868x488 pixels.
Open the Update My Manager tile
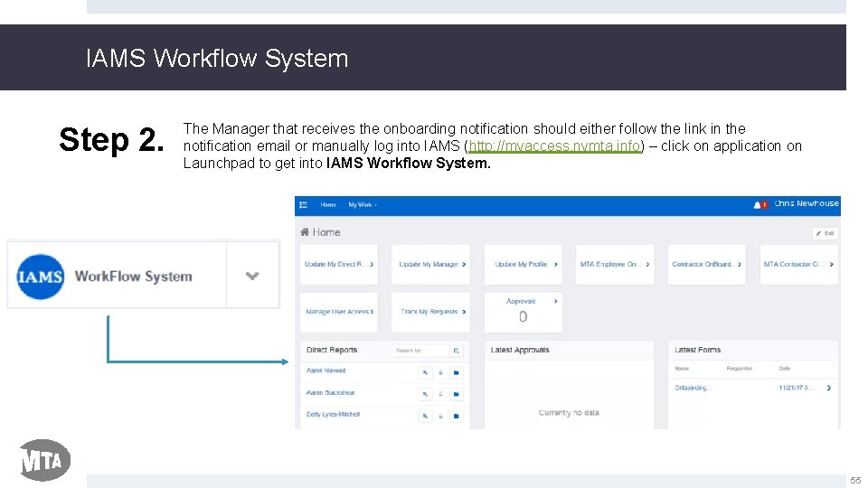click(x=430, y=265)
